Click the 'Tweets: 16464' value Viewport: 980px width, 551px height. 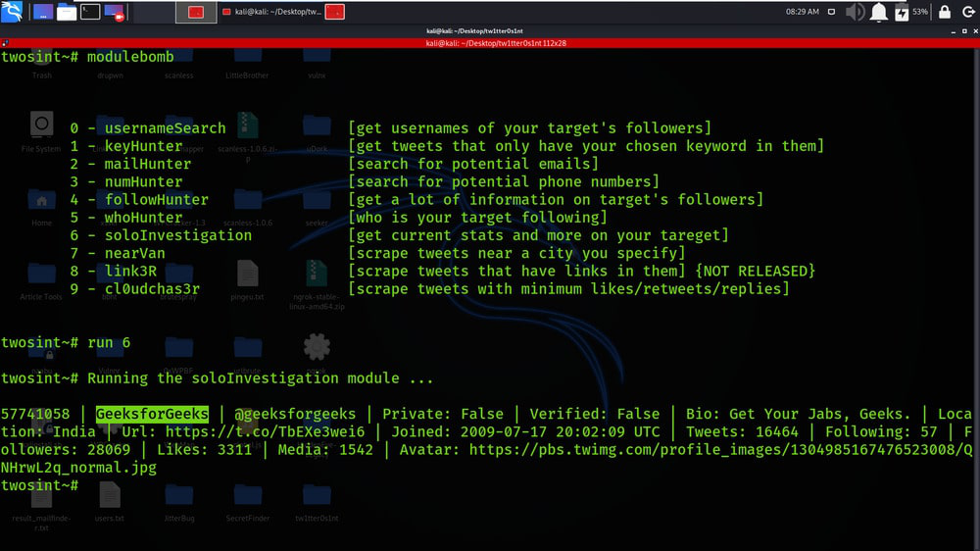tap(742, 432)
